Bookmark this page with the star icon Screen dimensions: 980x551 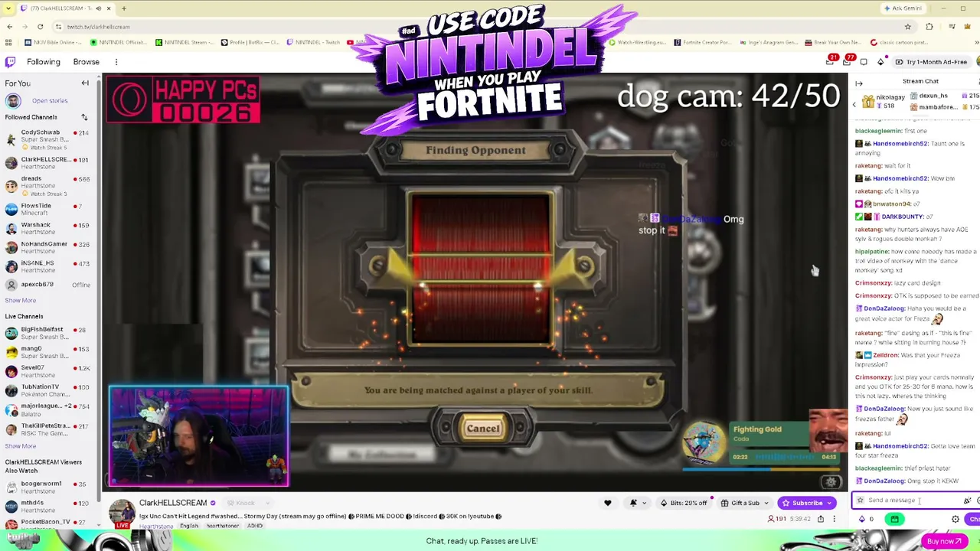908,27
